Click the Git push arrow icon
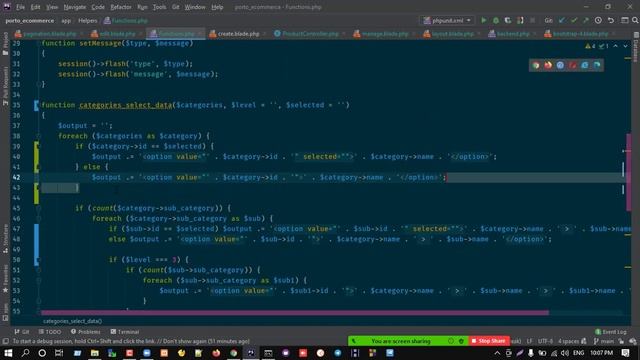The height and width of the screenshot is (360, 640). [586, 20]
